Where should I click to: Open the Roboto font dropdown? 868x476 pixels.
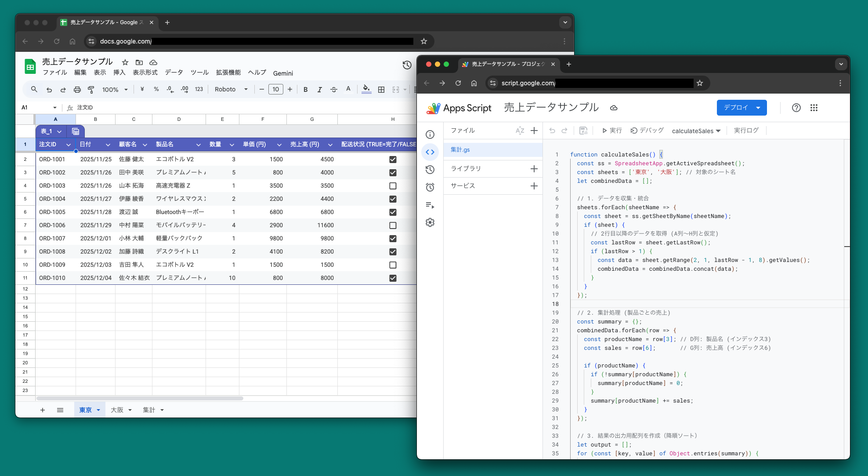point(231,90)
